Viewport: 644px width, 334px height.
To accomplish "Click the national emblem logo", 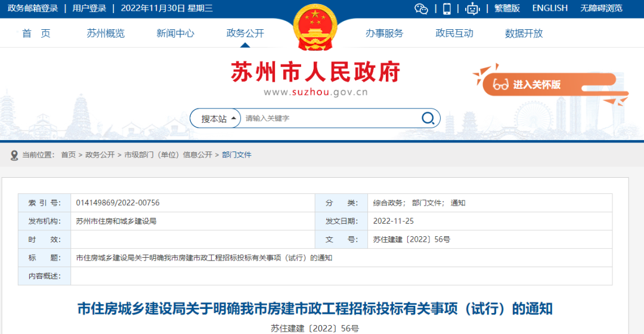I will [x=316, y=28].
